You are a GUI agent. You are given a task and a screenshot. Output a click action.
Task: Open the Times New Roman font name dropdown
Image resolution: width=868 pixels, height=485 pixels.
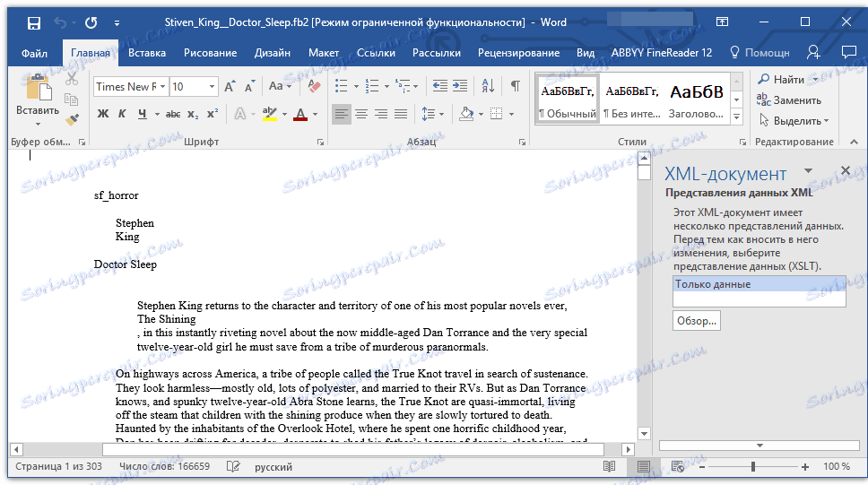click(x=163, y=86)
